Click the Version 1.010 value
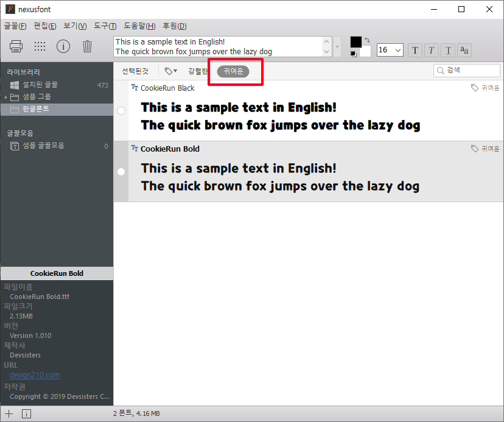Screen dimensions: 504x422 coord(30,336)
